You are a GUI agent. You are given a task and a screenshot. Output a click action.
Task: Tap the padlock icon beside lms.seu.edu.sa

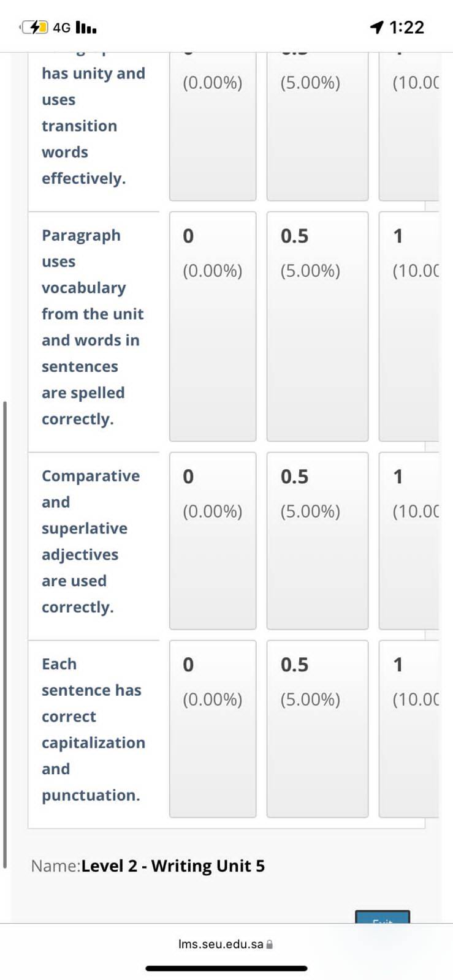coord(270,944)
